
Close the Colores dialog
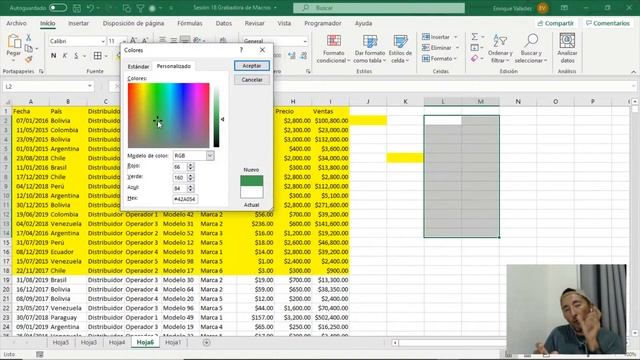[x=262, y=50]
